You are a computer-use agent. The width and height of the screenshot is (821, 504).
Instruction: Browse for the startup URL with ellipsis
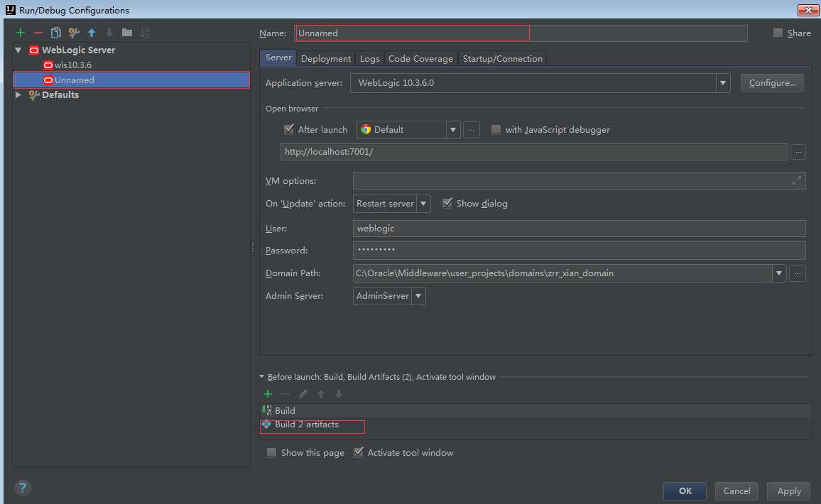[798, 152]
